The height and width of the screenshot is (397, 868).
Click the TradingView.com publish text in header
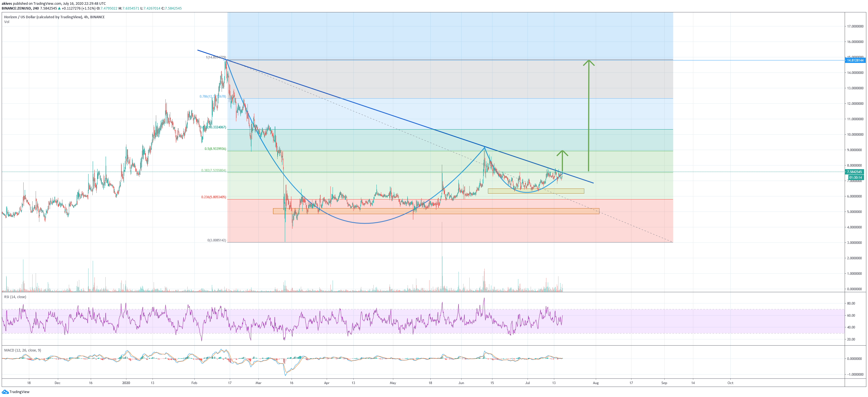[x=47, y=4]
